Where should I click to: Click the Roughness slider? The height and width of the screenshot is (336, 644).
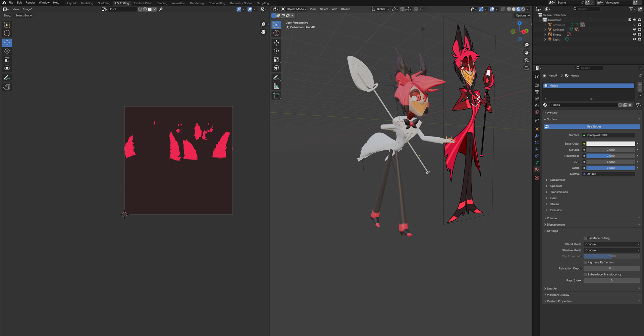click(610, 156)
